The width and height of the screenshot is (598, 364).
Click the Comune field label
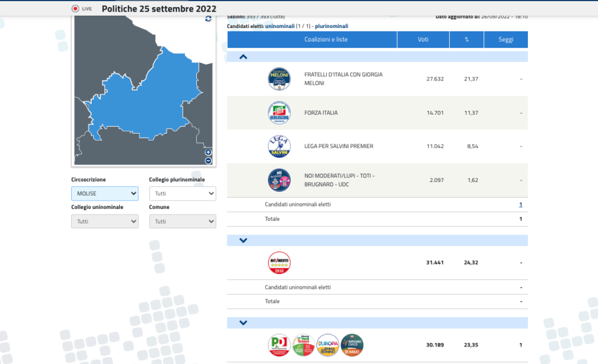[x=159, y=207]
